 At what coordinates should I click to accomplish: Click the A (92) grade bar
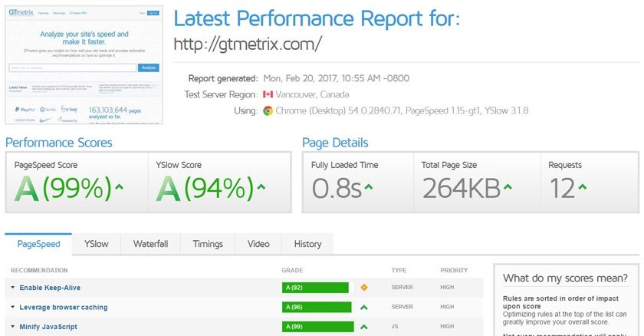(315, 288)
